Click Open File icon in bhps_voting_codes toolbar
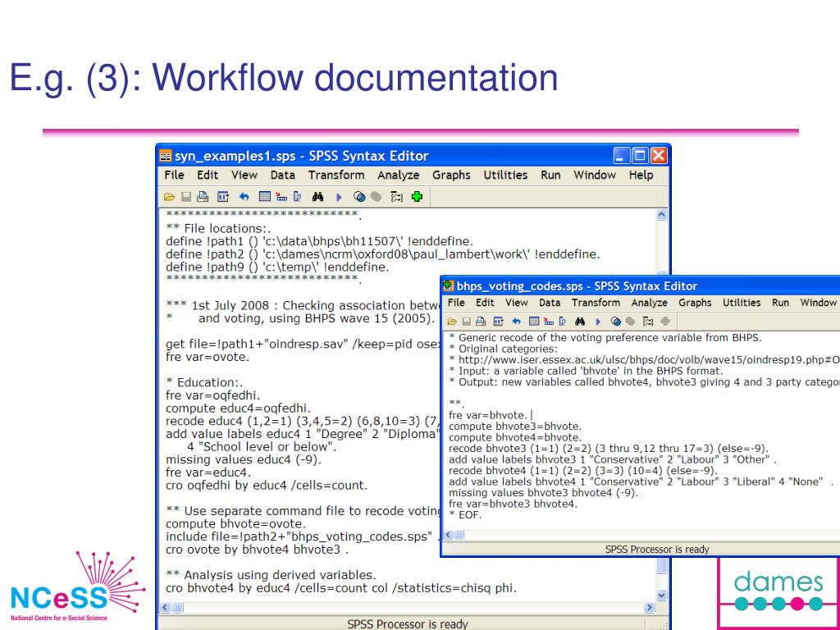 tap(452, 322)
